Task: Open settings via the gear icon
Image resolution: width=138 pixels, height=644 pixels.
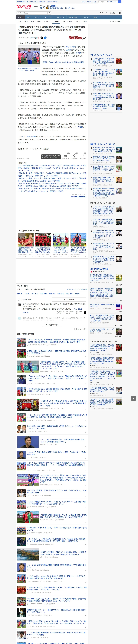Action: [x=120, y=13]
